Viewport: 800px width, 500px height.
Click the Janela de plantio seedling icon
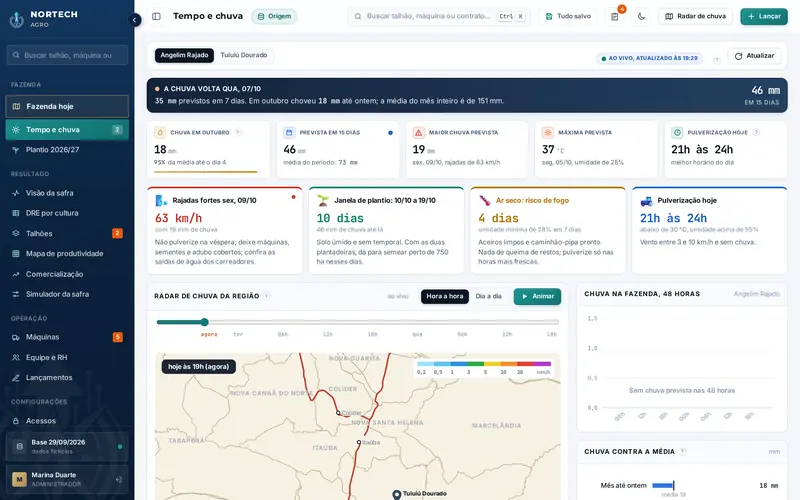coord(322,201)
